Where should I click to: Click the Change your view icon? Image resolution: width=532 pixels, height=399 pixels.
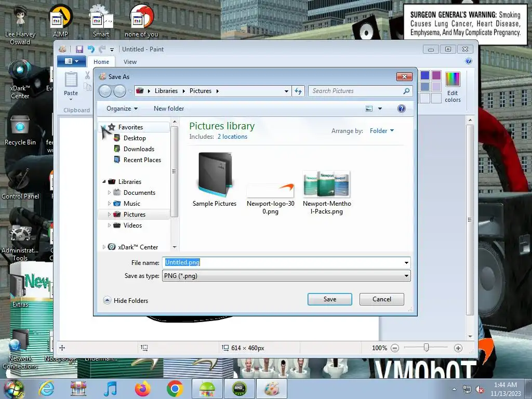point(369,109)
